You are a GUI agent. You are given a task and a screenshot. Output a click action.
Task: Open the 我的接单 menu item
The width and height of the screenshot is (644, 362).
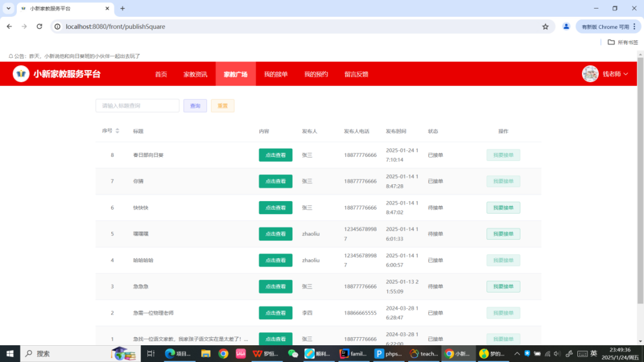(276, 74)
